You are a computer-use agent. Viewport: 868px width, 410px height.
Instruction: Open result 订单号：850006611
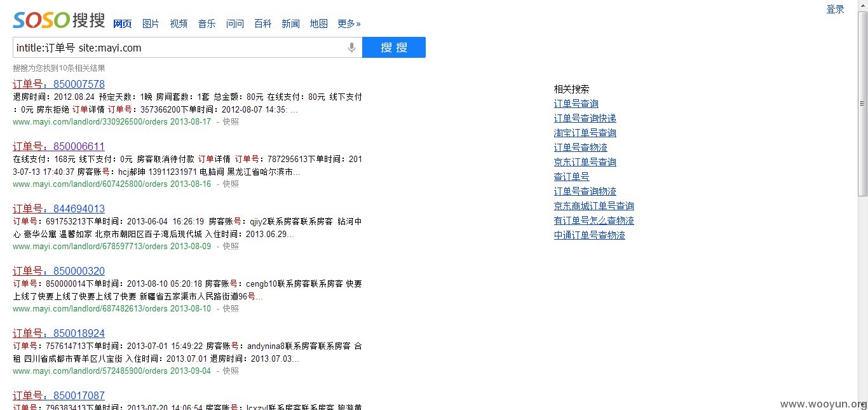tap(58, 146)
